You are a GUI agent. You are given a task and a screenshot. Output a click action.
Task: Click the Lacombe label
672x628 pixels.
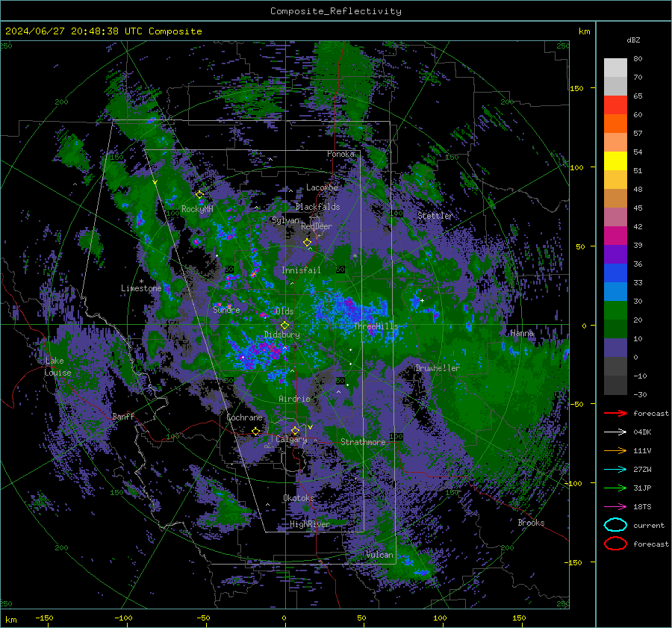(x=322, y=187)
